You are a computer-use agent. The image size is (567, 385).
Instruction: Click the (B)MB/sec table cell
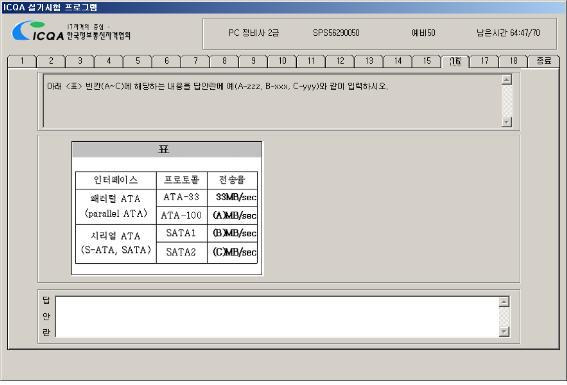[233, 233]
